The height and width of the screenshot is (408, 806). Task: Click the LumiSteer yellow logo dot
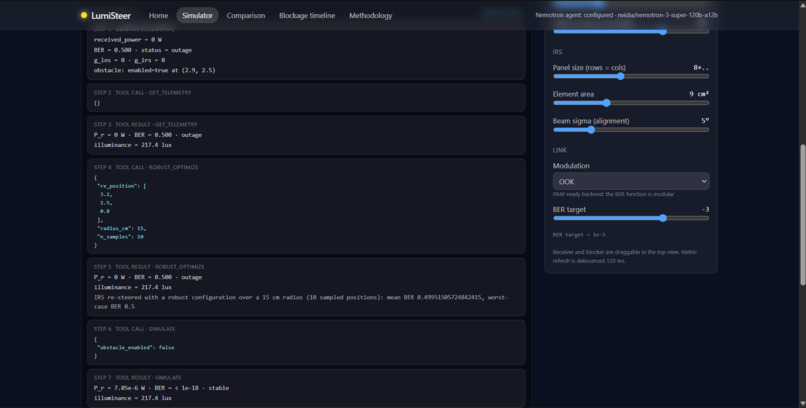[x=84, y=15]
